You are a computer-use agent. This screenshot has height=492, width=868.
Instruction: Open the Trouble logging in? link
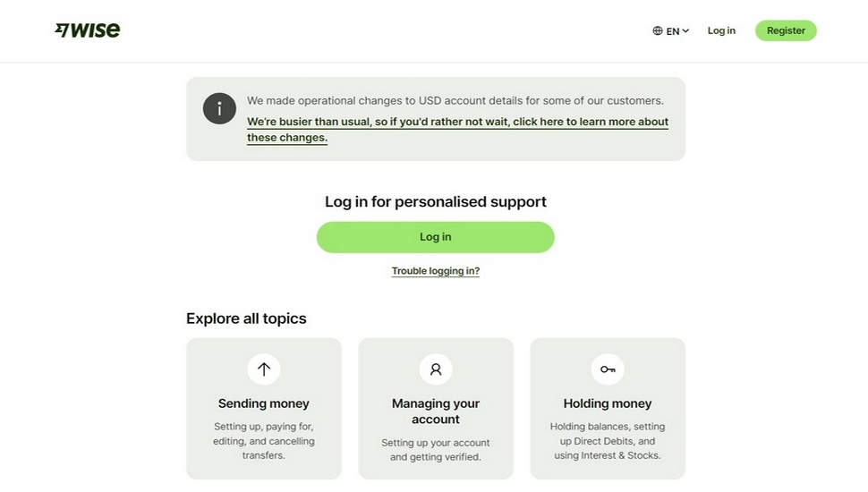[x=436, y=271]
